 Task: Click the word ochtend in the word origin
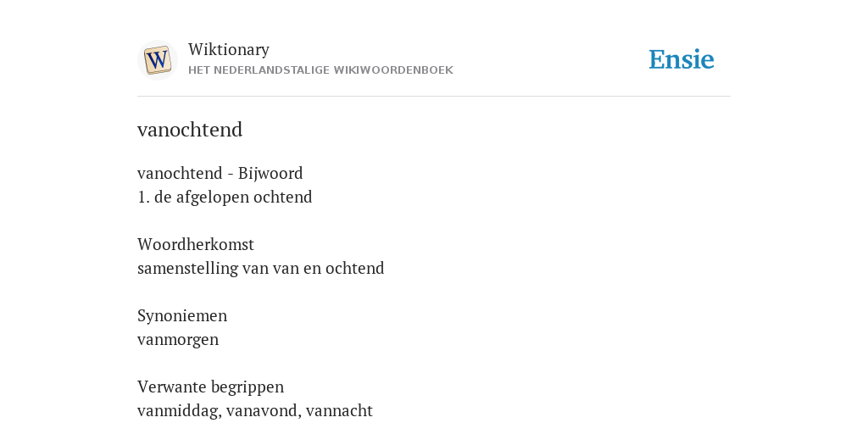click(x=354, y=268)
